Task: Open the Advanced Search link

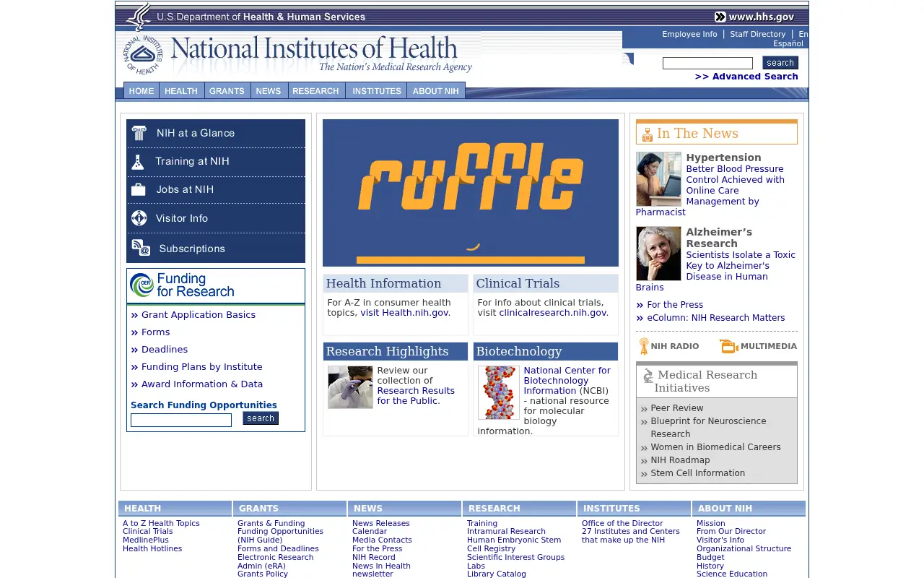Action: pos(746,77)
